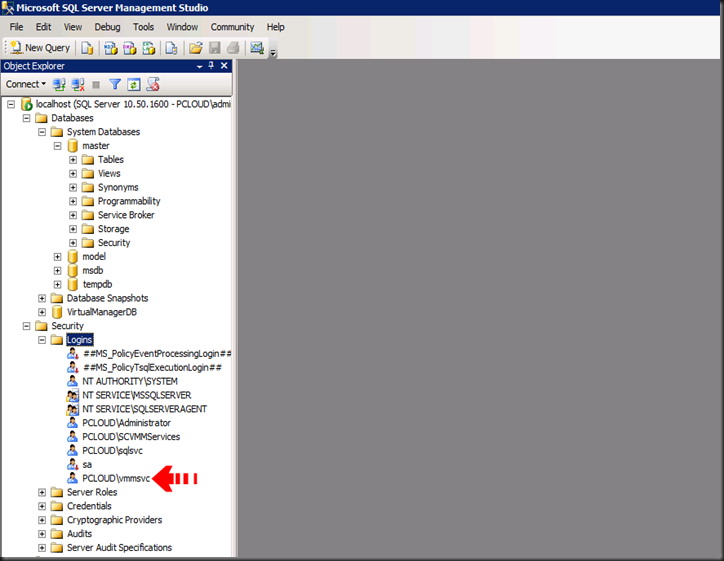Expand the Programmability folder
The width and height of the screenshot is (724, 561).
coord(73,201)
